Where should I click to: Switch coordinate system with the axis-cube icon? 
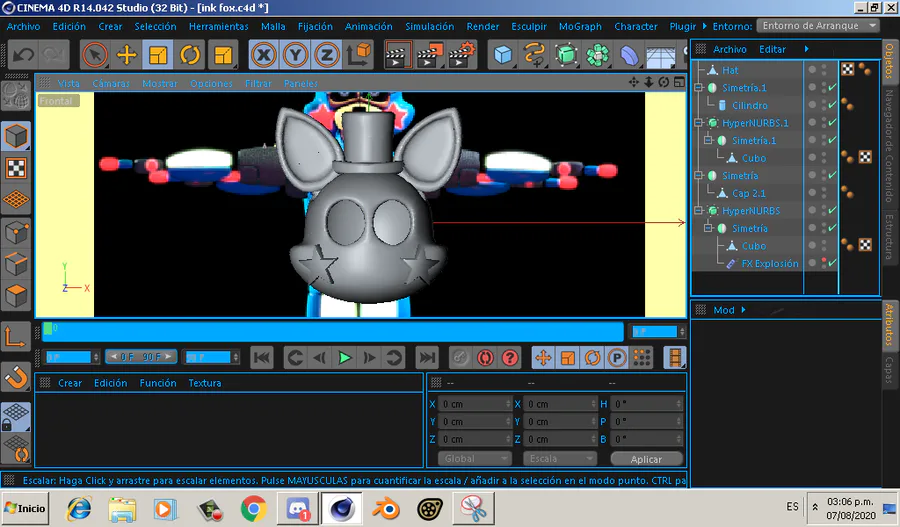[x=359, y=55]
